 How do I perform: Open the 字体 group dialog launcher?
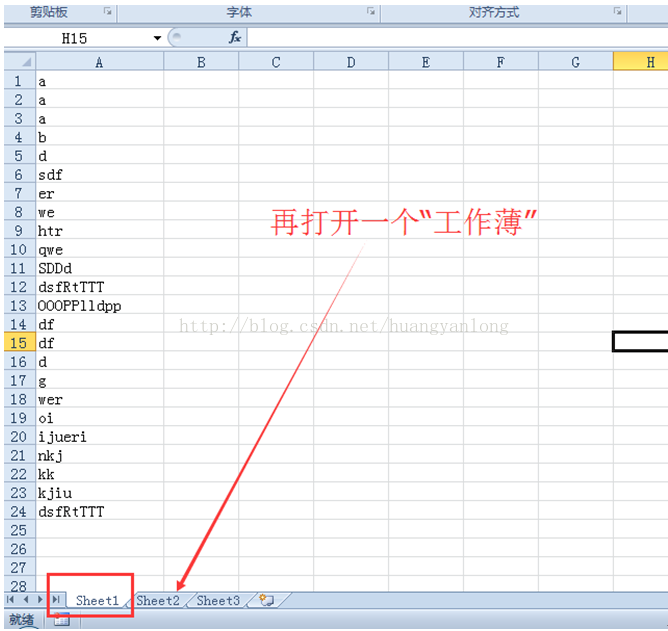371,12
